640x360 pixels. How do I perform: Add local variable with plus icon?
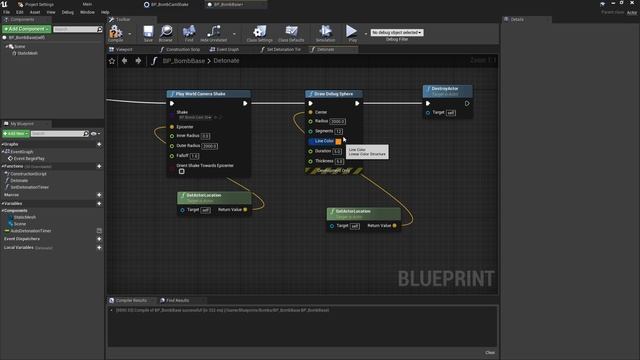99,248
